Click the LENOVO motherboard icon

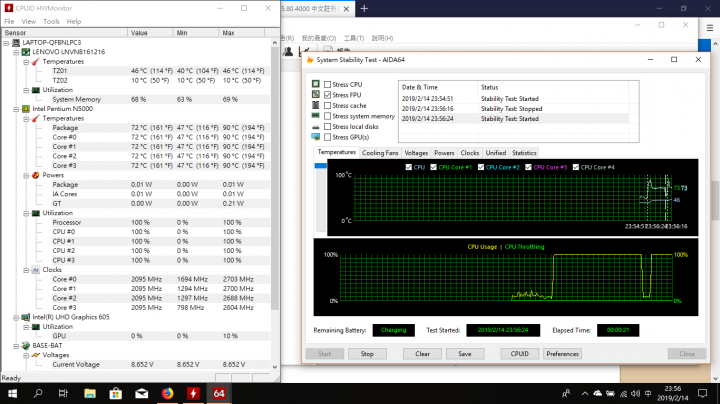click(x=26, y=52)
